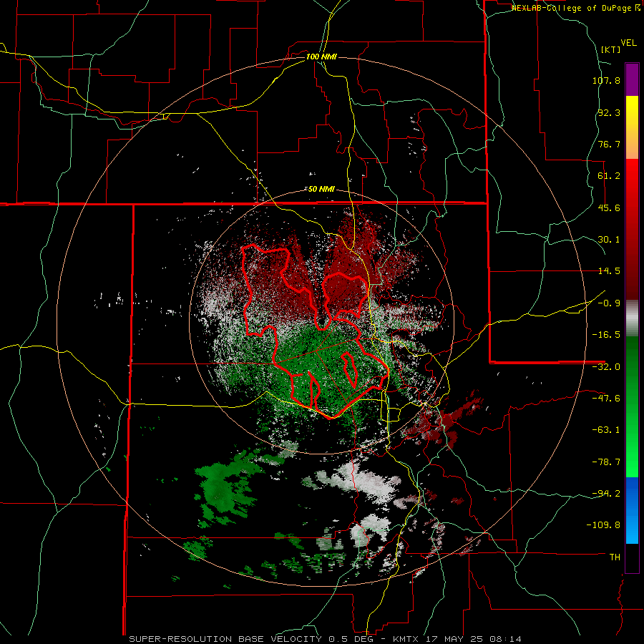This screenshot has height=644, width=644.
Task: Select the -63.1 scale value
Action: coord(606,430)
